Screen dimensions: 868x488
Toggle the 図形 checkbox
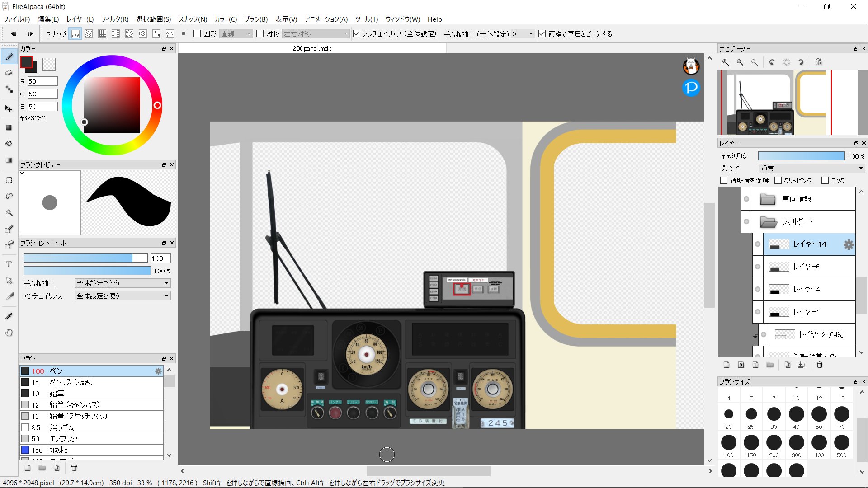click(x=197, y=34)
